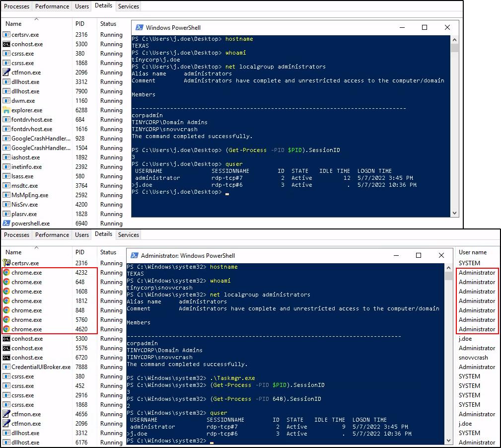Click the Administrator: Windows PowerShell title bar icon
This screenshot has width=501, height=448.
point(134,256)
